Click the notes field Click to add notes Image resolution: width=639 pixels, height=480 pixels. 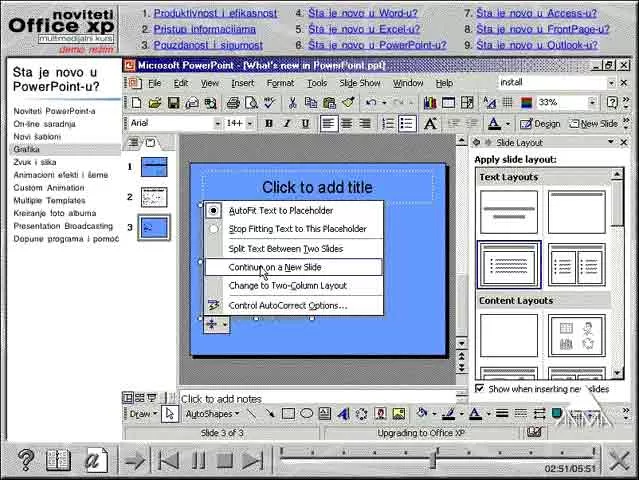(318, 399)
